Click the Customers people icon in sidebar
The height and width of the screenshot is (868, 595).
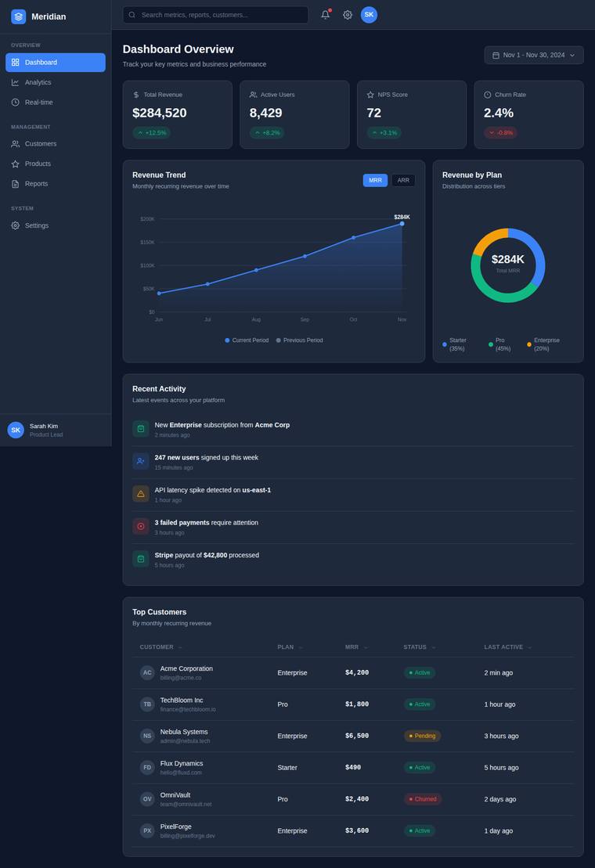16,144
